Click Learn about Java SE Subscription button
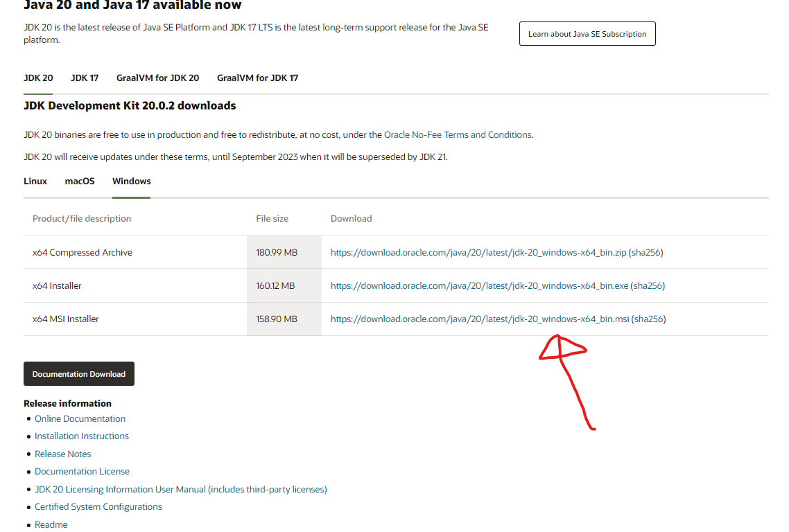The width and height of the screenshot is (789, 532). tap(587, 34)
